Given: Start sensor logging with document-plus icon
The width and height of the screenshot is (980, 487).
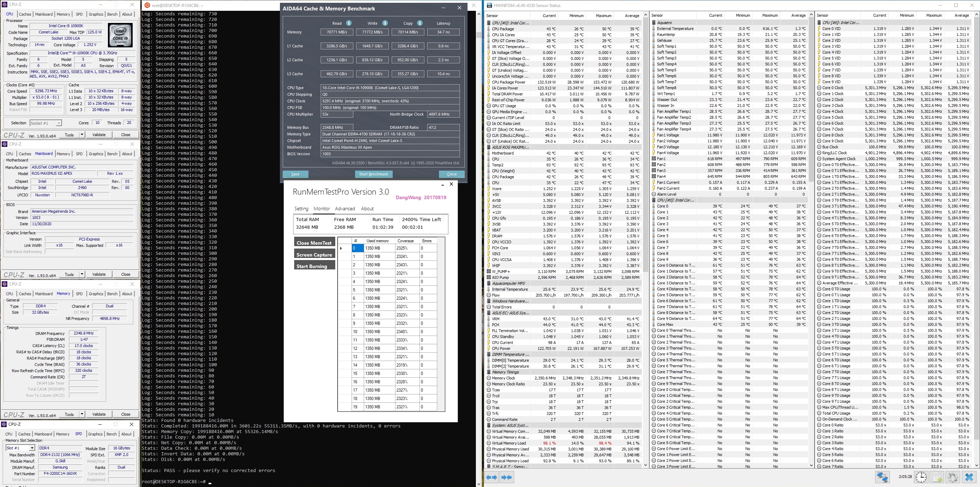Looking at the screenshot, I should click(x=938, y=477).
